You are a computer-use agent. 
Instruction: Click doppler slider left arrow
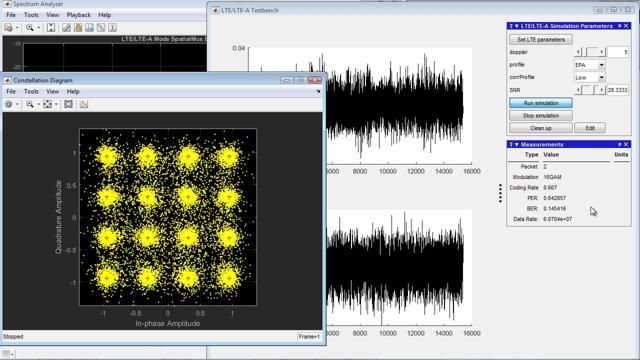click(578, 52)
